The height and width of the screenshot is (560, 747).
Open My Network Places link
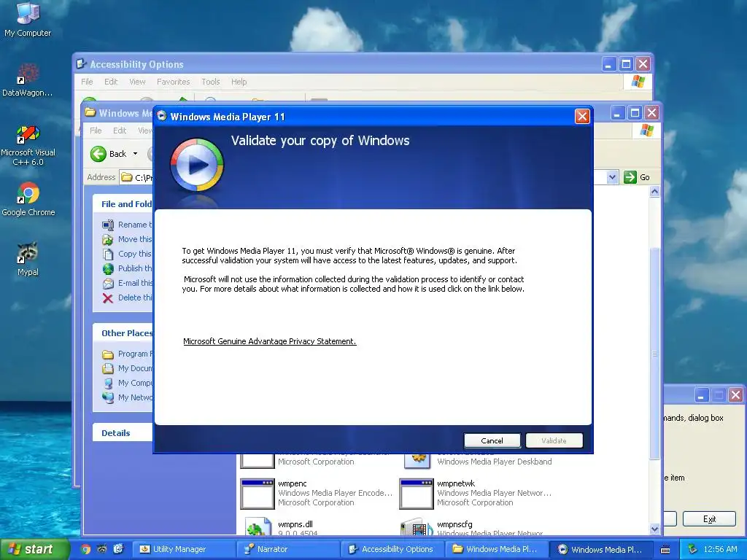(x=128, y=397)
